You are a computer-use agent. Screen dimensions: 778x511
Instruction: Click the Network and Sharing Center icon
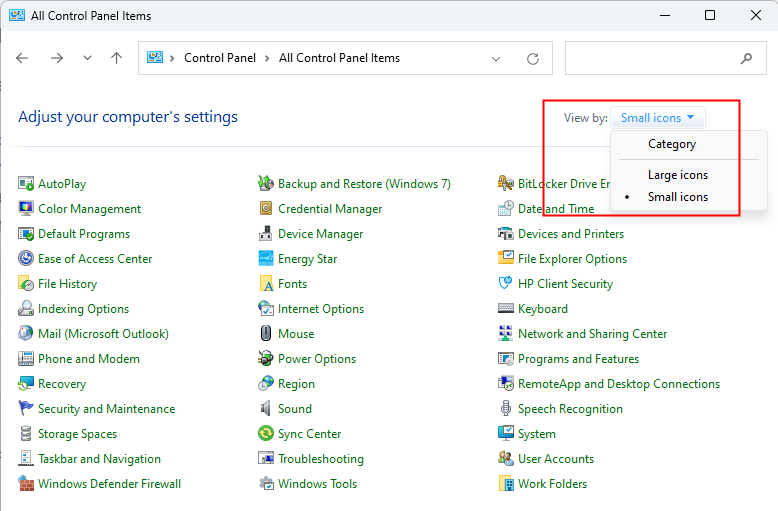506,333
